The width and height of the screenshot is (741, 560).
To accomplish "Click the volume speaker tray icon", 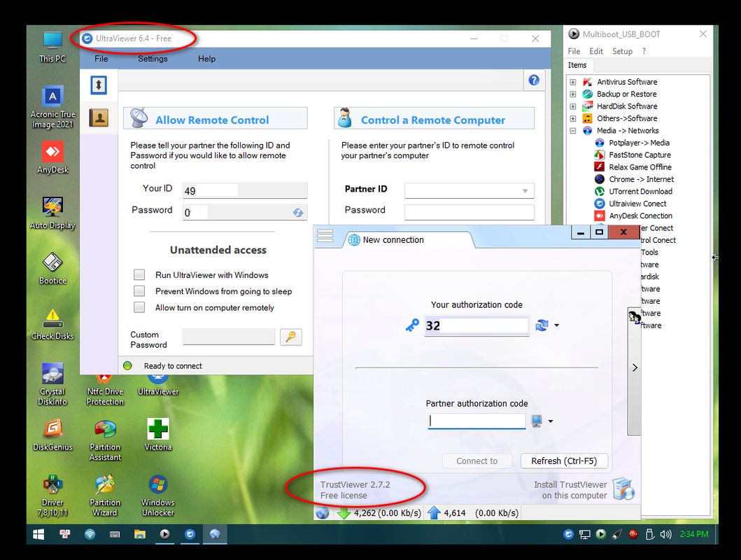I will coord(666,535).
